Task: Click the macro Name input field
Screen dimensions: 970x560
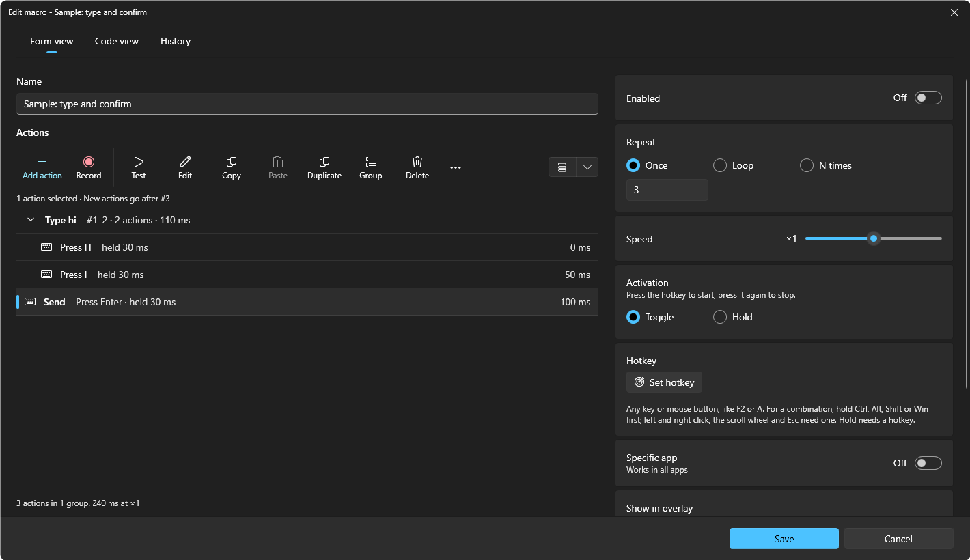Action: point(307,104)
